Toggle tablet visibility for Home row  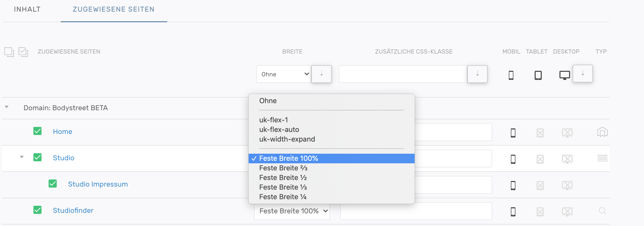click(x=540, y=133)
